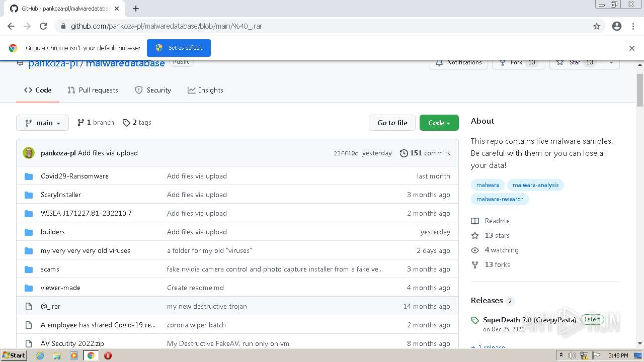Open a new browser tab
Screen dimensions: 644x362
(x=136, y=9)
